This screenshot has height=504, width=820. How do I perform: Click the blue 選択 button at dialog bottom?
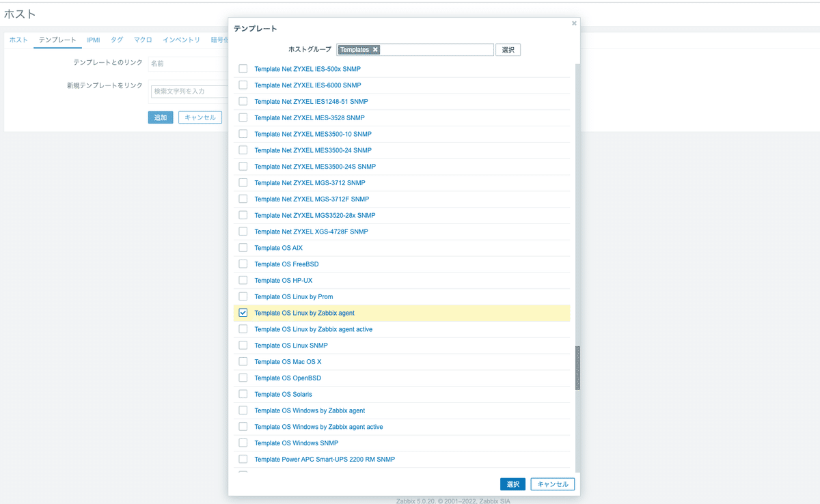[512, 484]
